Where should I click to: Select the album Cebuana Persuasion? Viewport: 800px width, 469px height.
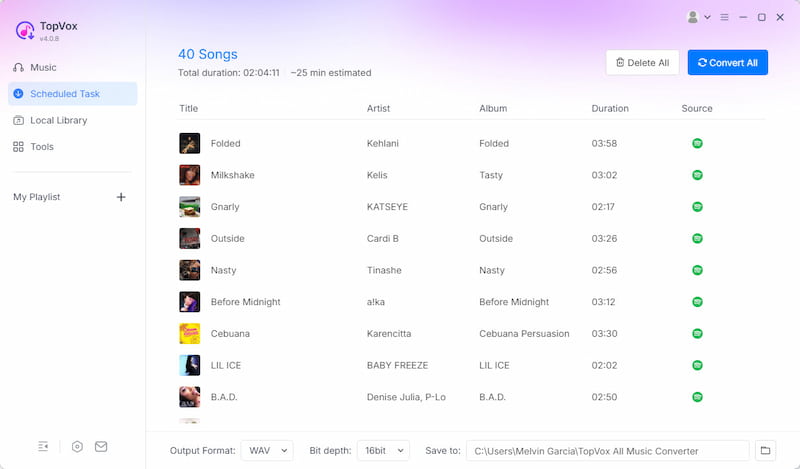pos(524,333)
